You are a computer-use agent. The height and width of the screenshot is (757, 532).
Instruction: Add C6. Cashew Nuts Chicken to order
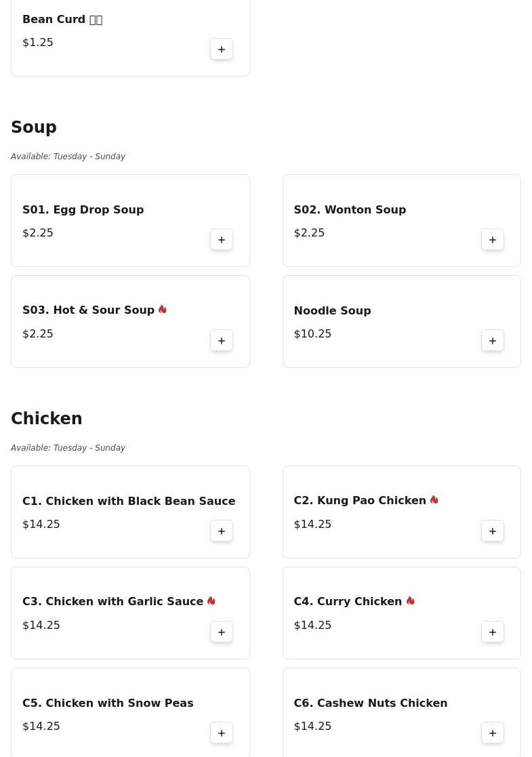pyautogui.click(x=493, y=733)
